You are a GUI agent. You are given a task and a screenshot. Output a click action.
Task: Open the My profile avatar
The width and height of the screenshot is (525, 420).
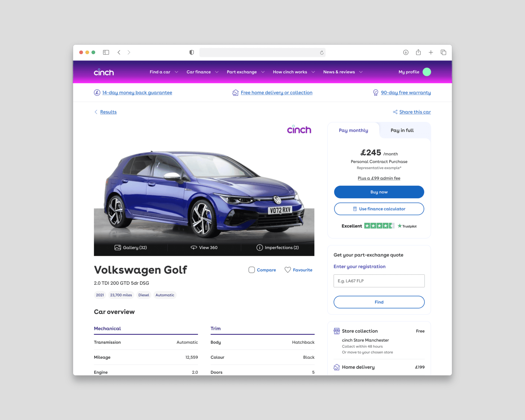[427, 72]
